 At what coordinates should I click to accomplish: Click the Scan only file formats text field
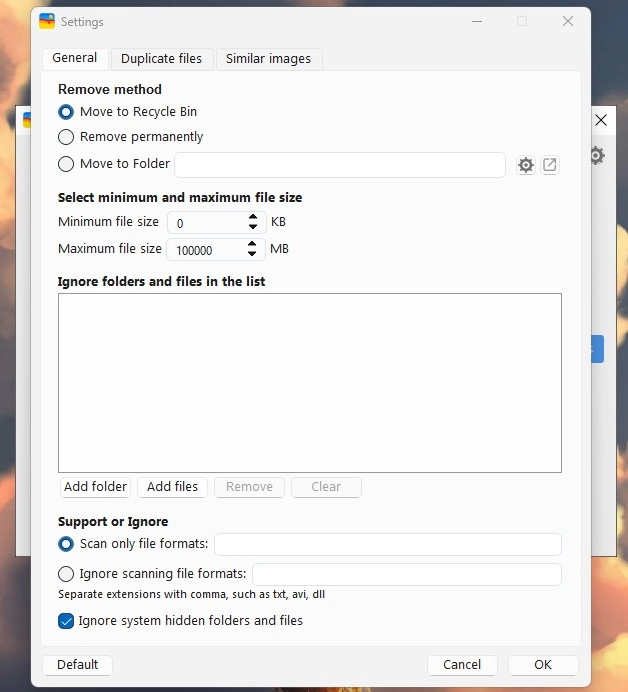(x=387, y=544)
